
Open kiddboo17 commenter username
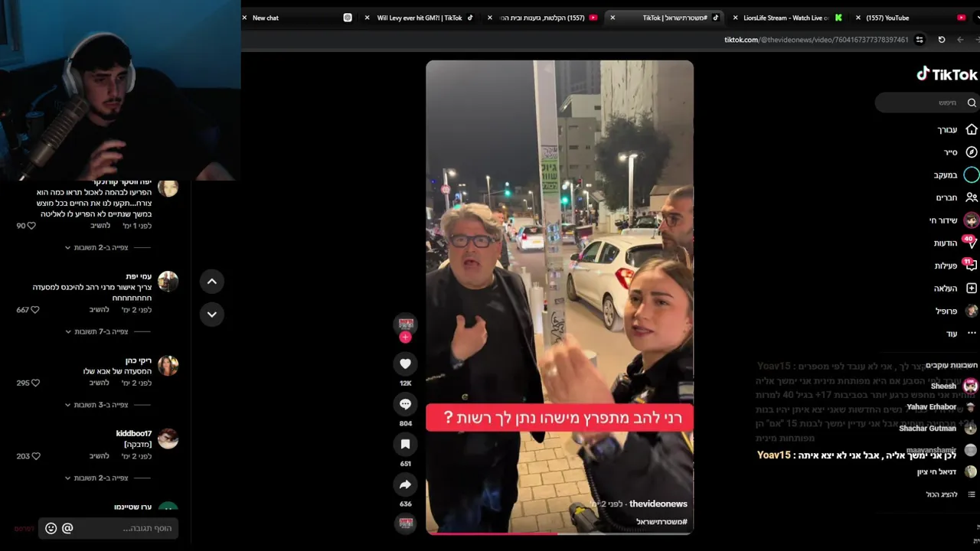[x=134, y=433]
